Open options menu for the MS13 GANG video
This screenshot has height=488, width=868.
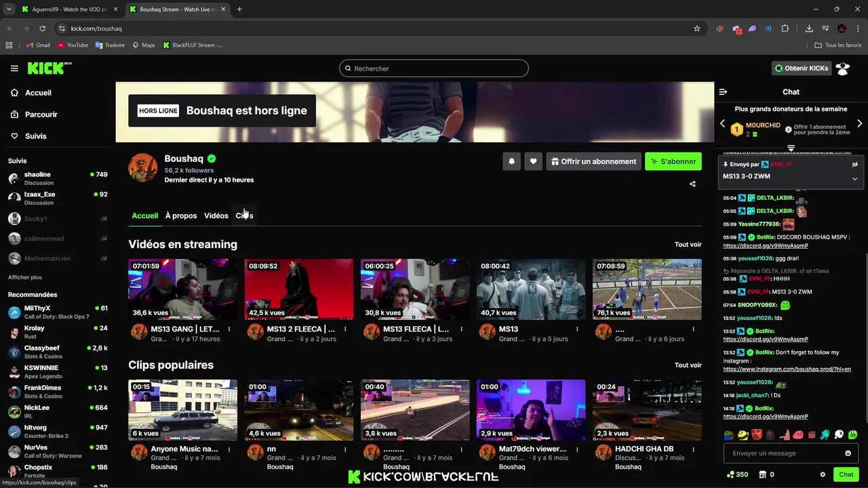pos(229,329)
